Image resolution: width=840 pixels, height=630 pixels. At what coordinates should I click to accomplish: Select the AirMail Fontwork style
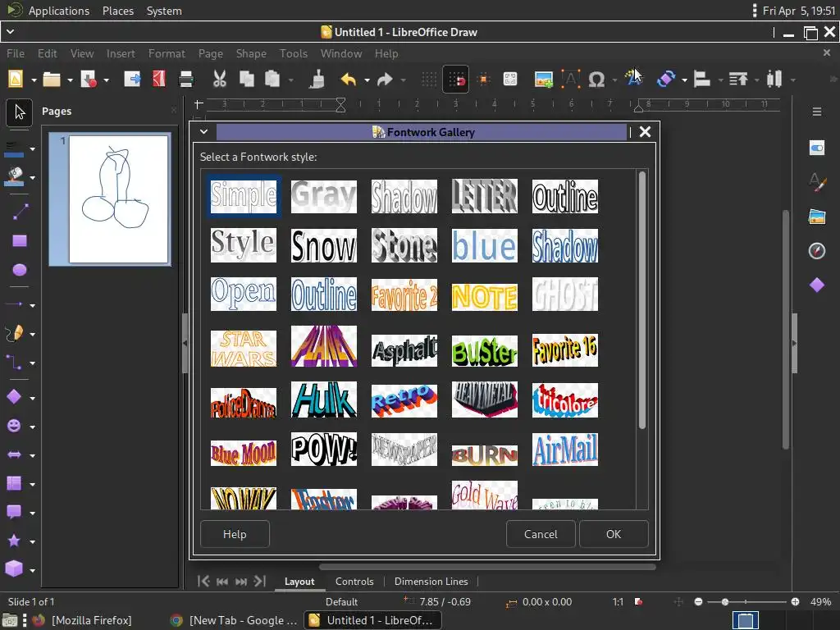click(x=564, y=449)
